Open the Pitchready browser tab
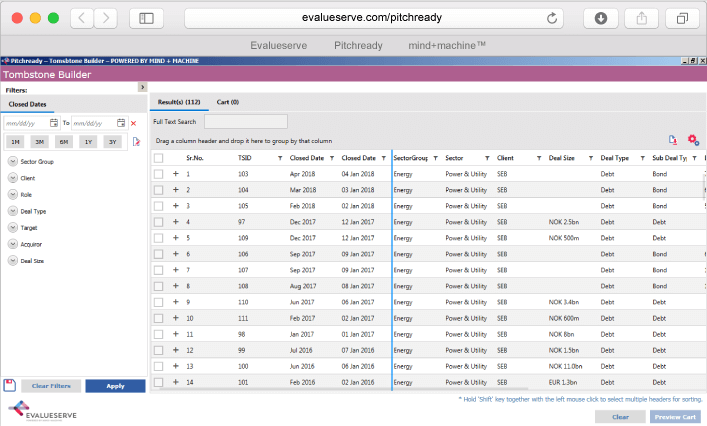The image size is (707, 426). pyautogui.click(x=358, y=46)
